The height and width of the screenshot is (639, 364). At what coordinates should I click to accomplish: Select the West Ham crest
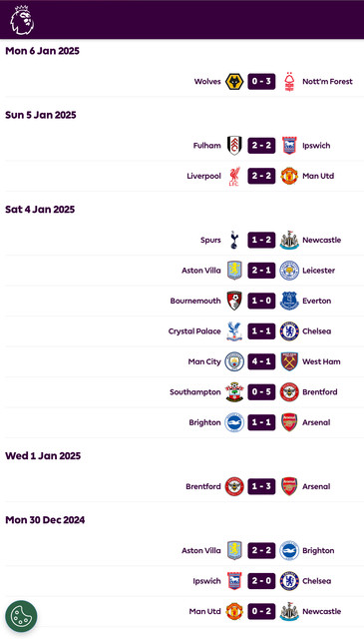pyautogui.click(x=289, y=361)
